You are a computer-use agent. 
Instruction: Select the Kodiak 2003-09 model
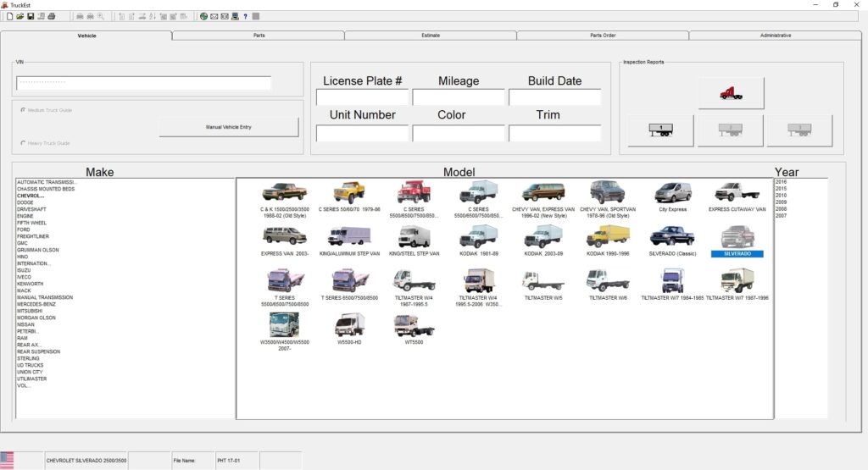[543, 241]
